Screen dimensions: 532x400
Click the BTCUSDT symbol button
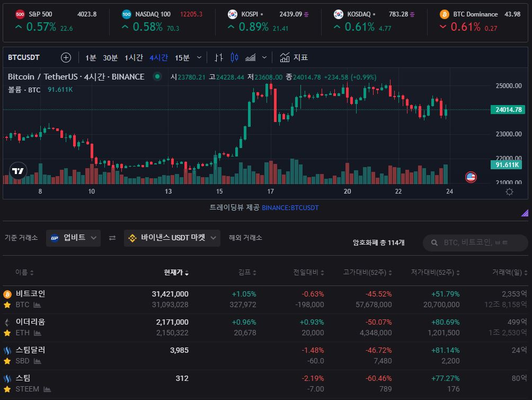coord(24,57)
